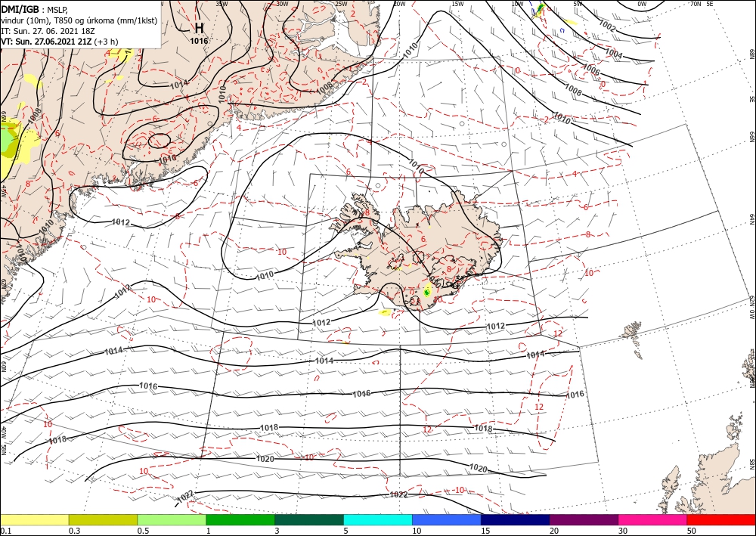
Task: Click the '0.3' legend value label
Action: 74,531
